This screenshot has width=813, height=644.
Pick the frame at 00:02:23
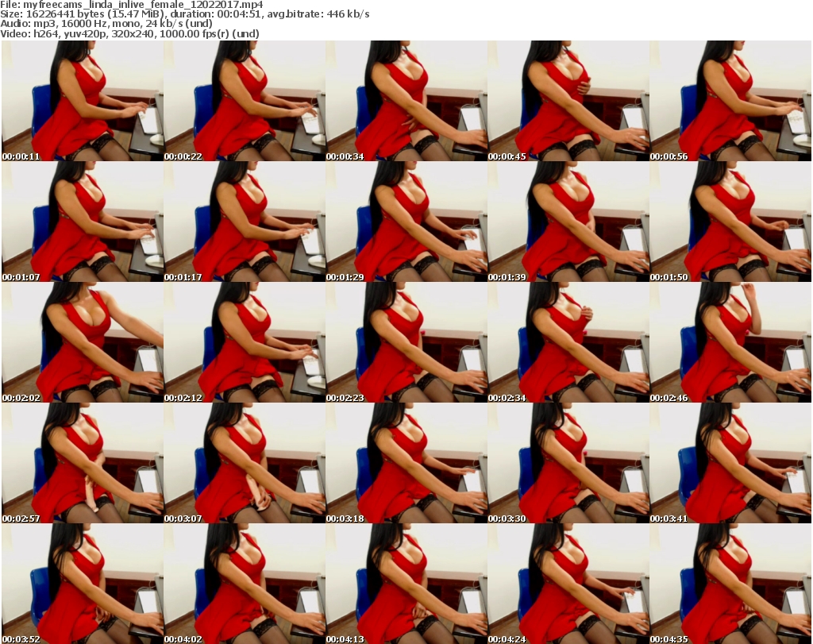tap(406, 342)
